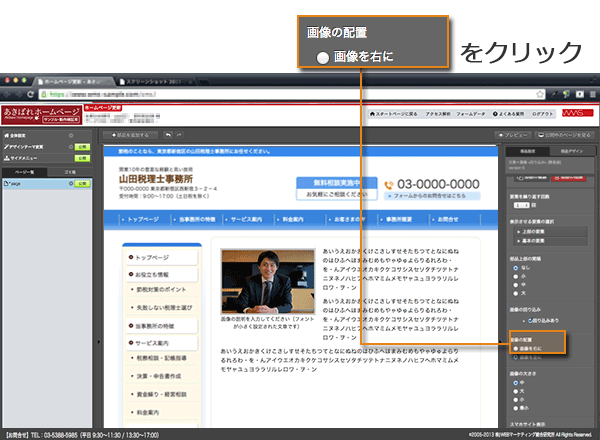Click the redo arrow in editor toolbar

(x=179, y=134)
